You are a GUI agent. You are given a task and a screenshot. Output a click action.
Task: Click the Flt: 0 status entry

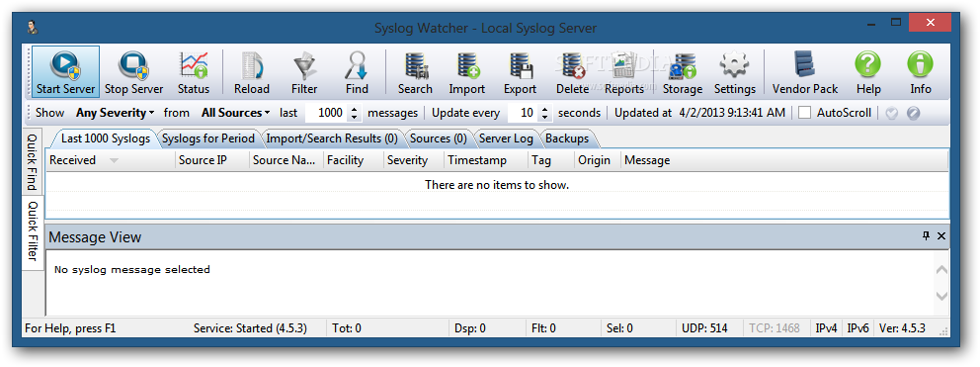pyautogui.click(x=543, y=328)
